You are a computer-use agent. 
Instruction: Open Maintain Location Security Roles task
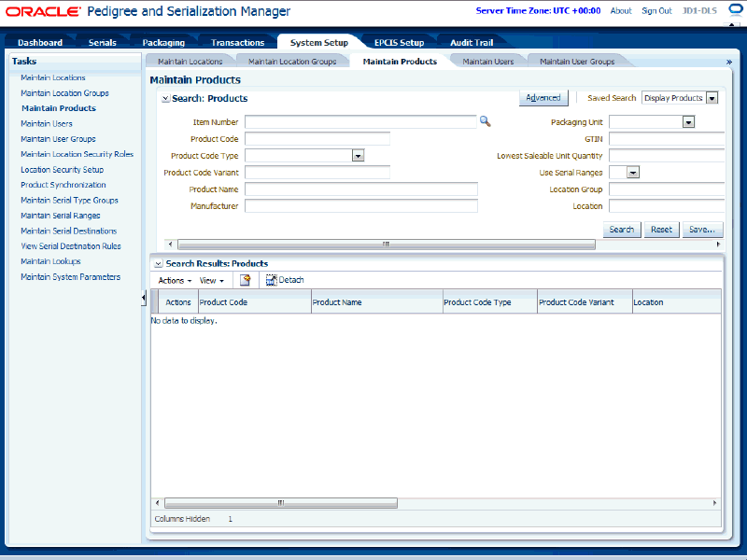pos(78,154)
